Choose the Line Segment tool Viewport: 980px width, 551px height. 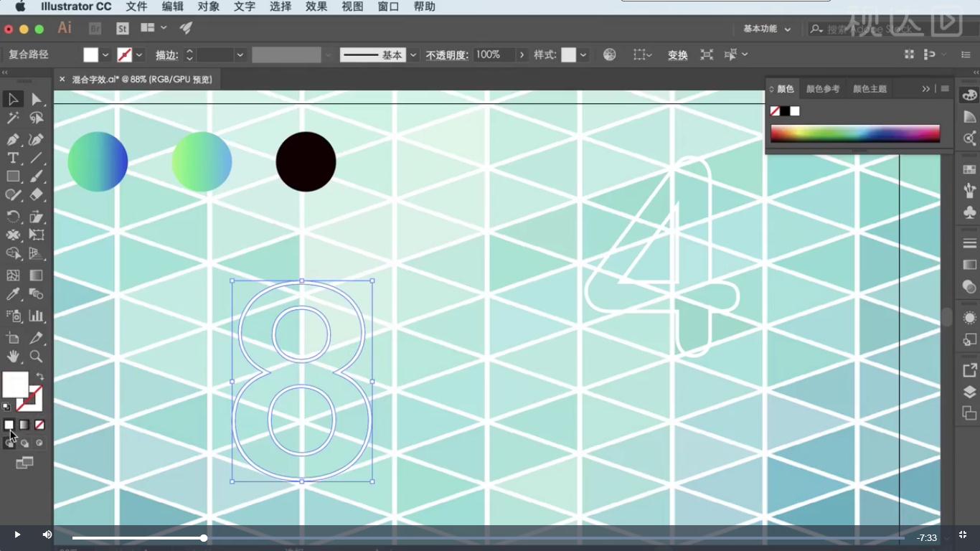[x=37, y=158]
